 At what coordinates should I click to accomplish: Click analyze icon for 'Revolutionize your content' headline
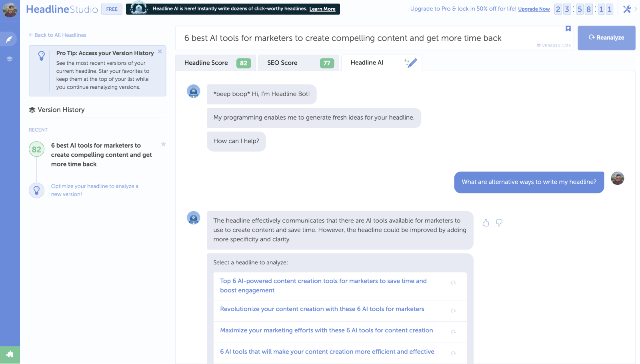[x=453, y=311]
